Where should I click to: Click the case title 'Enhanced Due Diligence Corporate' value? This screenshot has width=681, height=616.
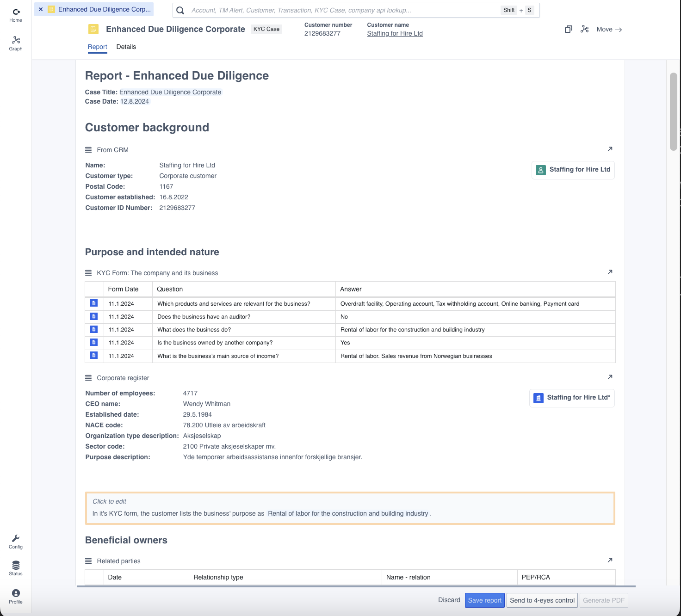coord(170,92)
